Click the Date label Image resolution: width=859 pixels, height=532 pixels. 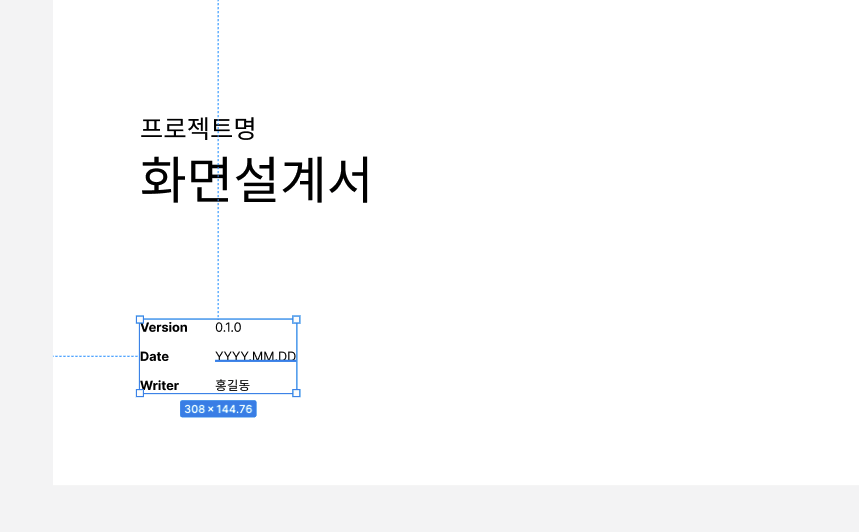point(154,357)
